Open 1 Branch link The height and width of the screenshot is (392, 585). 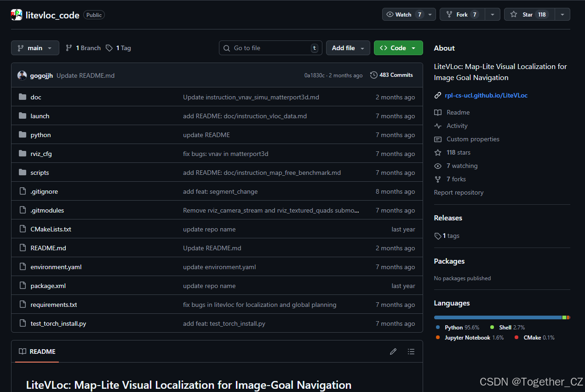point(83,48)
